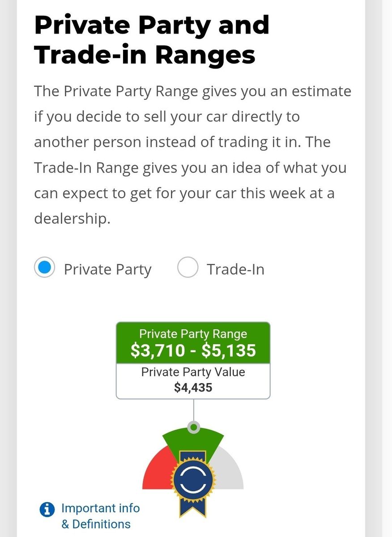The height and width of the screenshot is (537, 392).
Task: Click the red segment of the price gauge
Action: coord(157,470)
